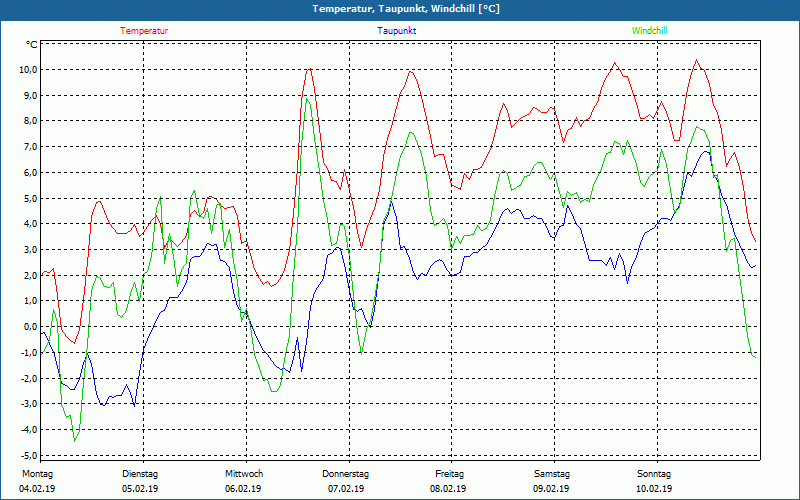This screenshot has height=500, width=800.
Task: Click the Sonntag day label
Action: [654, 474]
